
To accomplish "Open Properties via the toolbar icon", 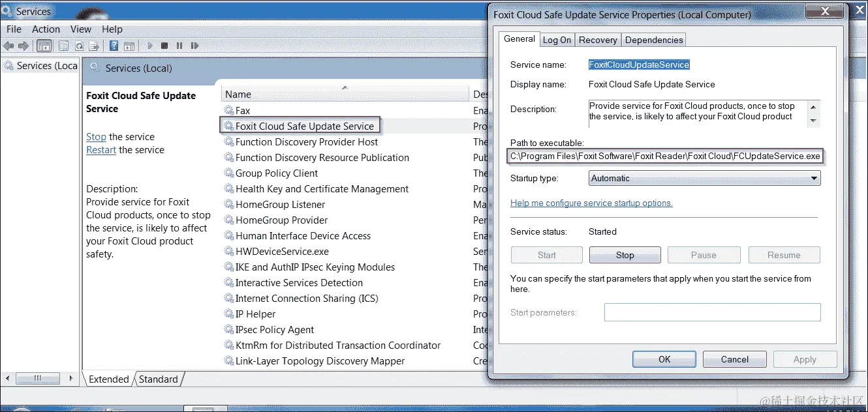I will tap(63, 46).
